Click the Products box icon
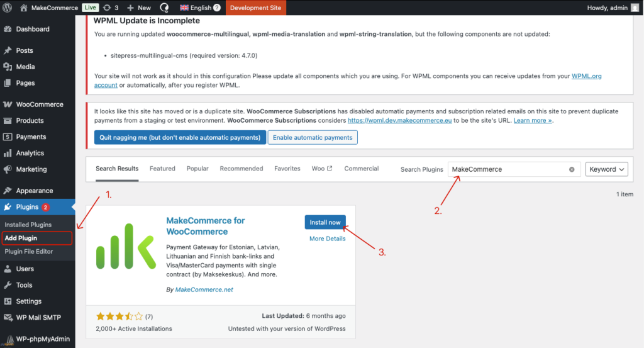The height and width of the screenshot is (348, 644). click(8, 121)
